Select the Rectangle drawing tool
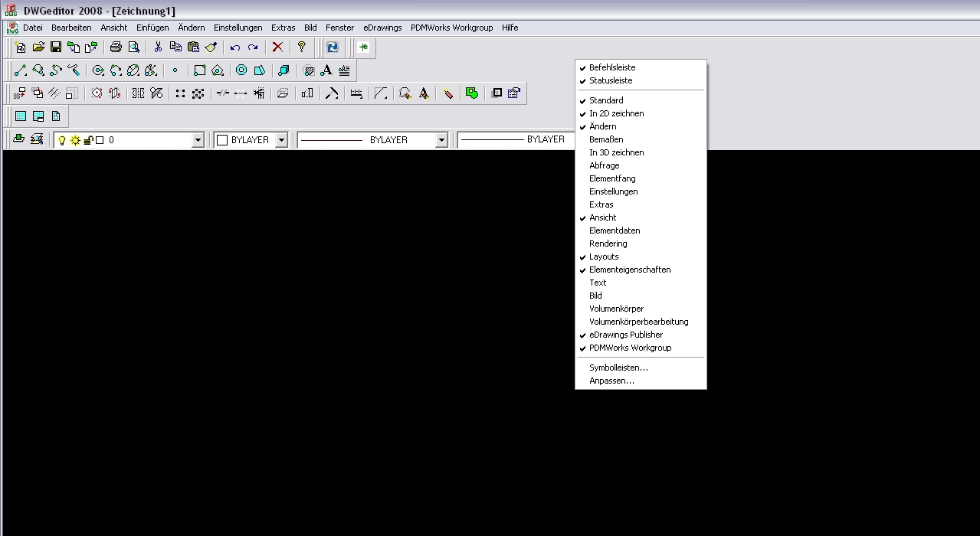The image size is (980, 536). (x=199, y=70)
